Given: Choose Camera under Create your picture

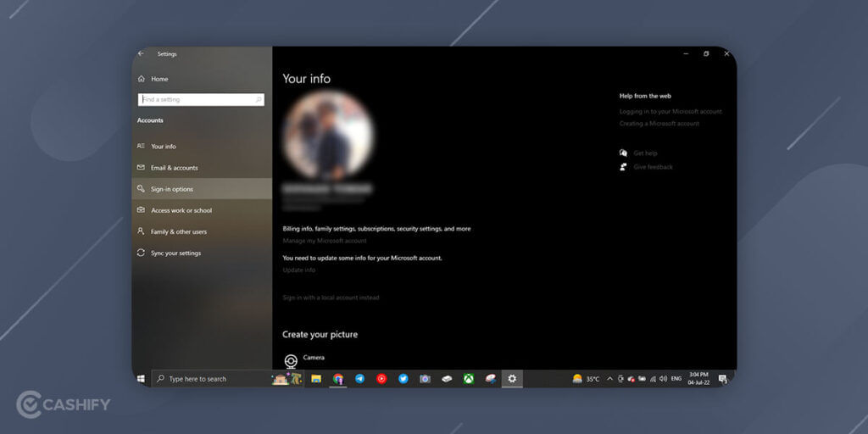Looking at the screenshot, I should pos(303,359).
